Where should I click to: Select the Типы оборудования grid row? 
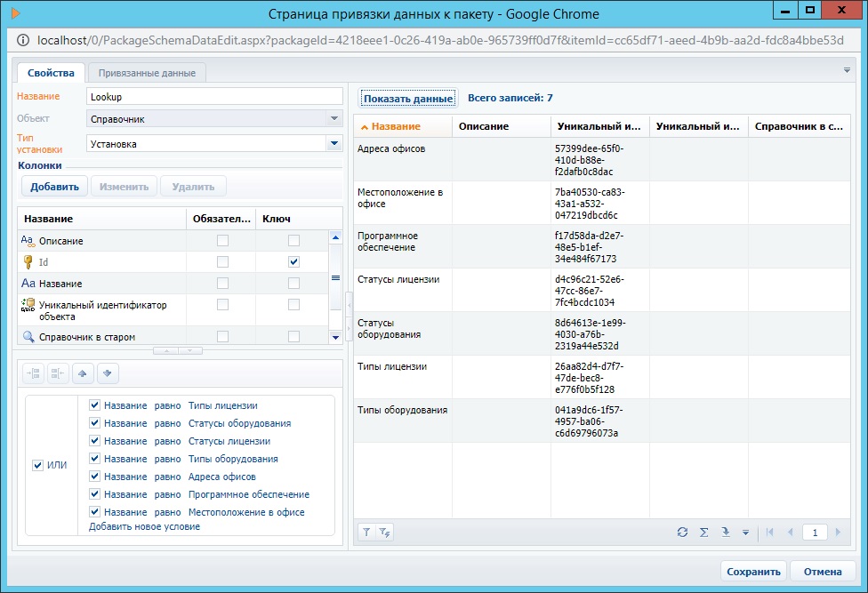click(602, 421)
